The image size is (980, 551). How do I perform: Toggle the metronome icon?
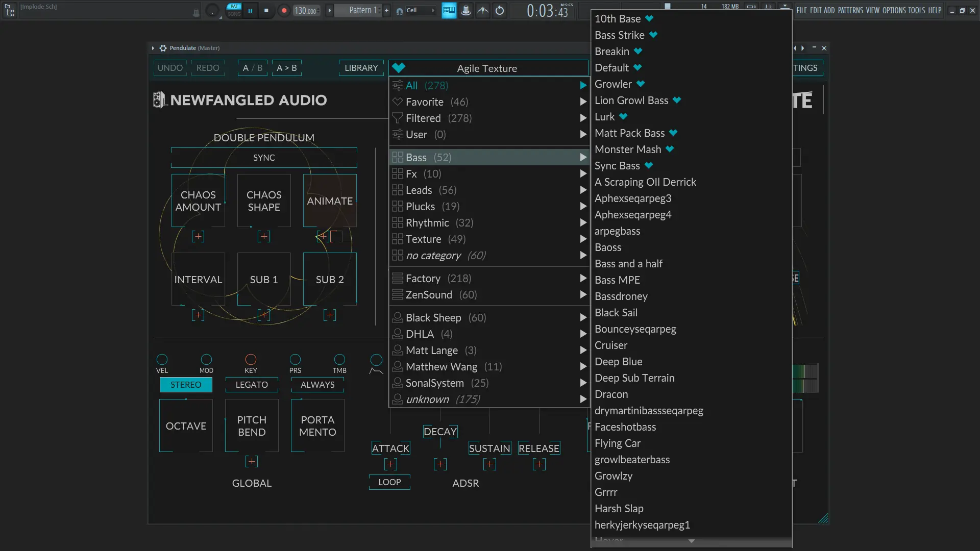coord(465,10)
